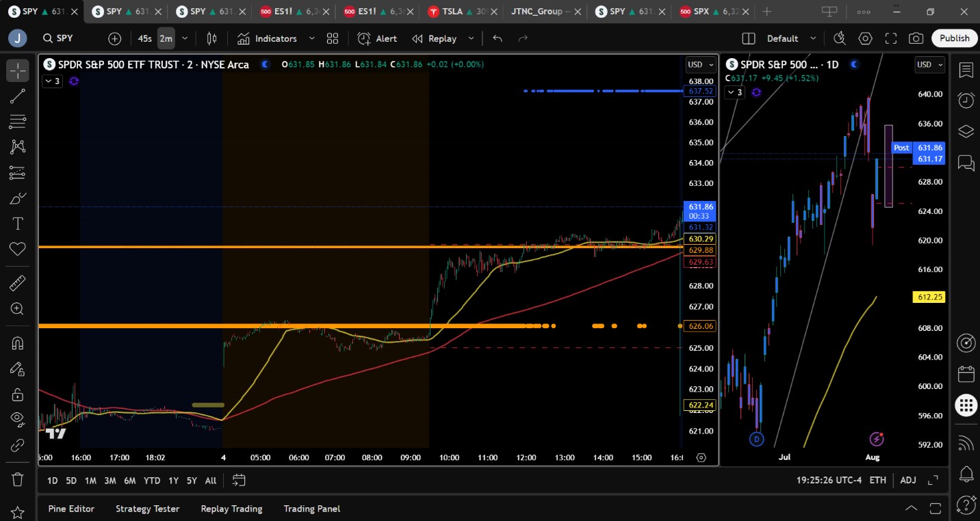The height and width of the screenshot is (521, 980).
Task: Select the Text annotation tool
Action: point(18,224)
